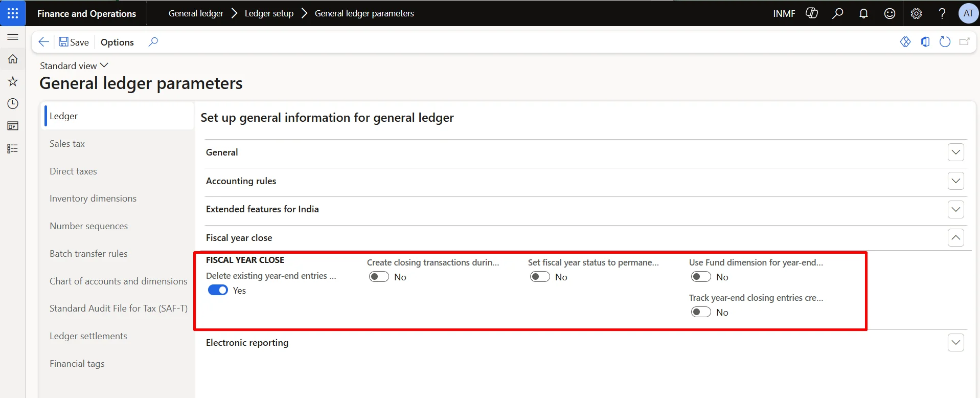Open AT user account avatar
980x398 pixels.
(968, 13)
